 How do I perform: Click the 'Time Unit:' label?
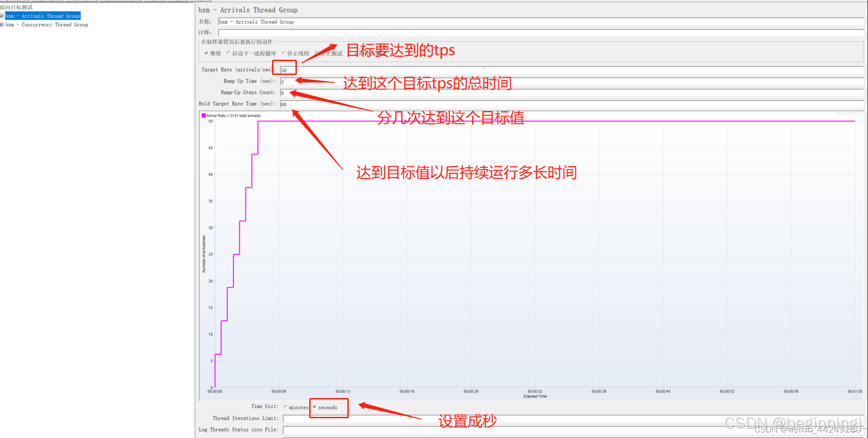(x=265, y=407)
